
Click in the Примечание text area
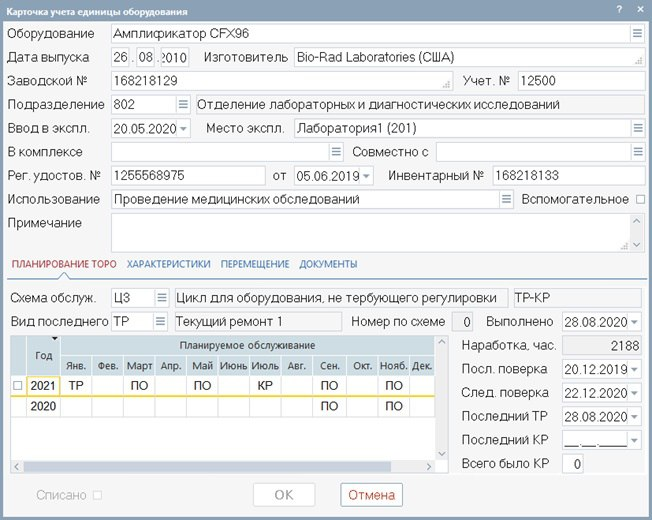point(370,233)
